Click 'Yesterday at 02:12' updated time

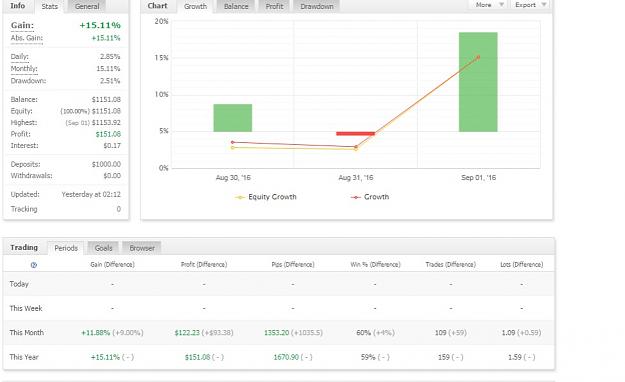(x=91, y=195)
